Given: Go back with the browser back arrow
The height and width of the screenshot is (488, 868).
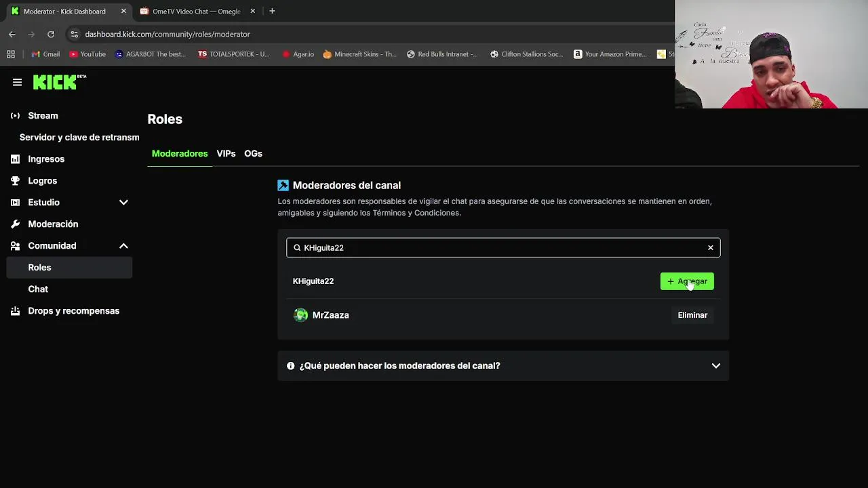Looking at the screenshot, I should [x=12, y=34].
